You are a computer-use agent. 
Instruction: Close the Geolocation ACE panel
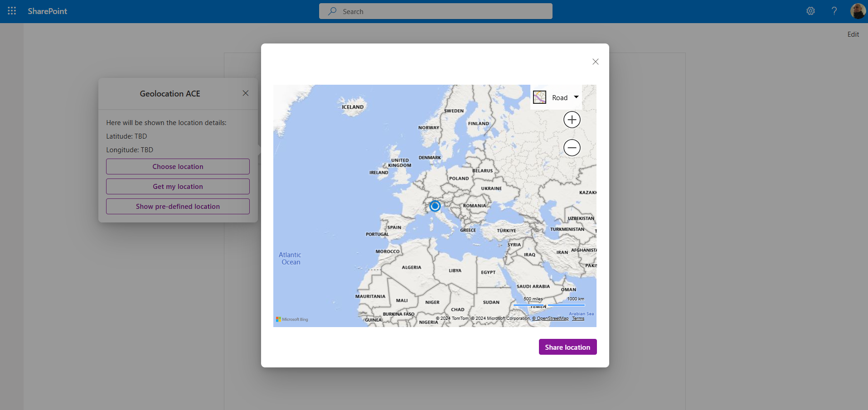245,93
